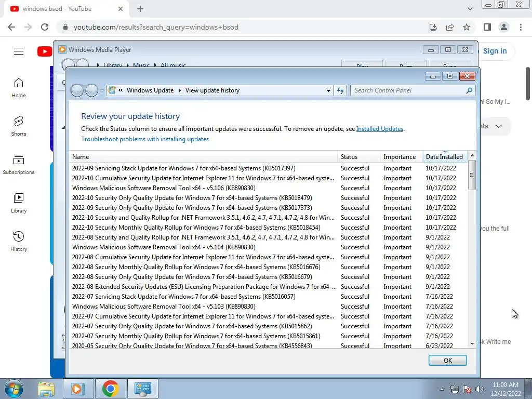Refresh the Windows Update address bar

[340, 90]
